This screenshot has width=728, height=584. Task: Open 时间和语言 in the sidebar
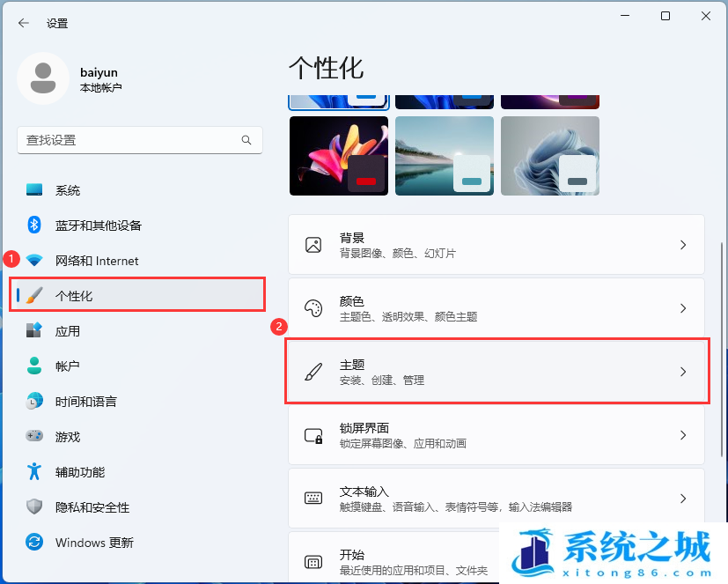point(85,401)
